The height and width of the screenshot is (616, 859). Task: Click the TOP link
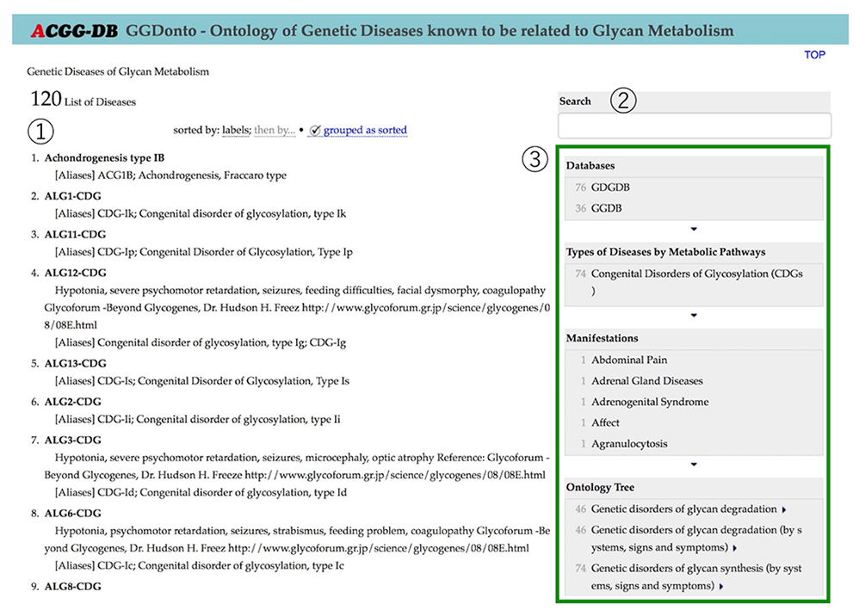tap(814, 55)
